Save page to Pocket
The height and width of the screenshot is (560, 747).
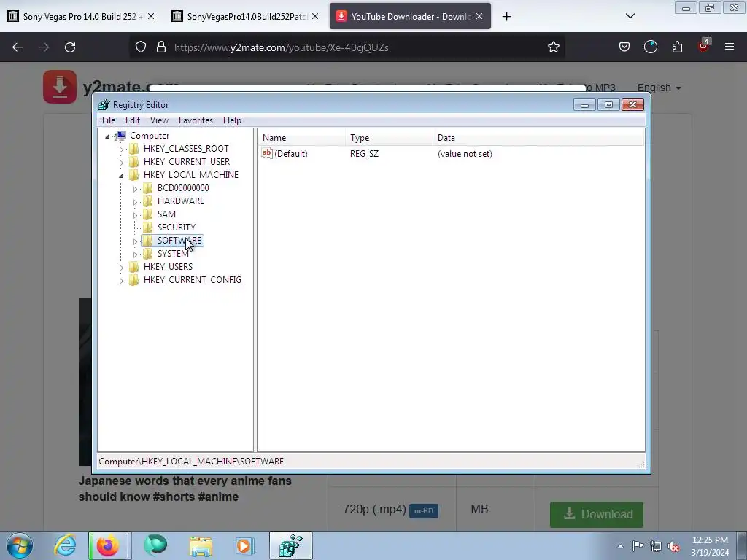pos(624,47)
